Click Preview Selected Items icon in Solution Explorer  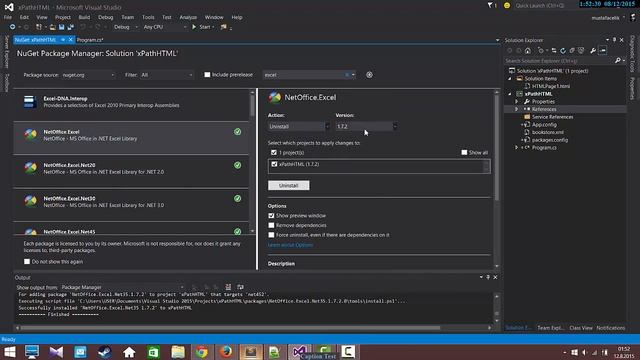click(603, 51)
